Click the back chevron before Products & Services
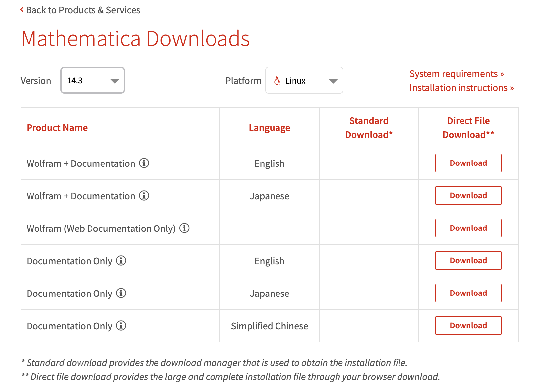 pos(22,10)
